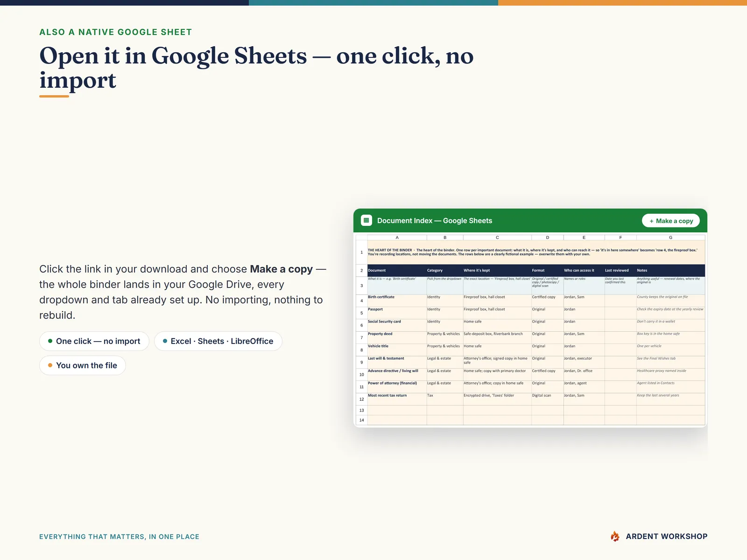The height and width of the screenshot is (560, 747).
Task: Select the 'Vehicle title' cell
Action: pos(397,350)
